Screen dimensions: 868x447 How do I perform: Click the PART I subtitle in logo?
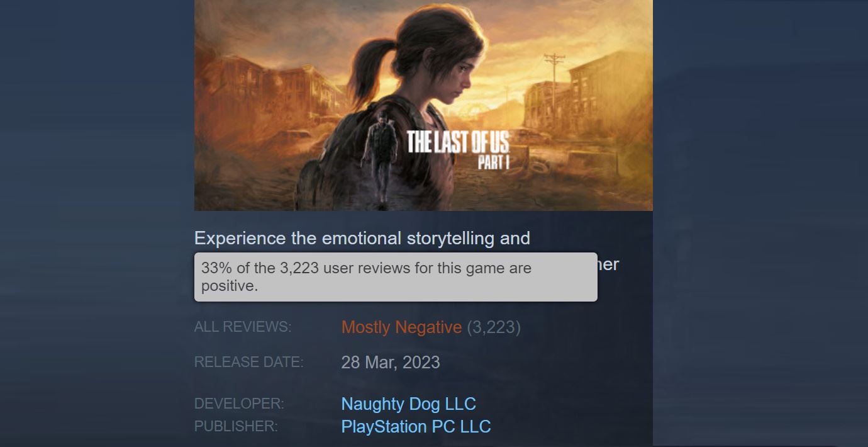(x=494, y=162)
